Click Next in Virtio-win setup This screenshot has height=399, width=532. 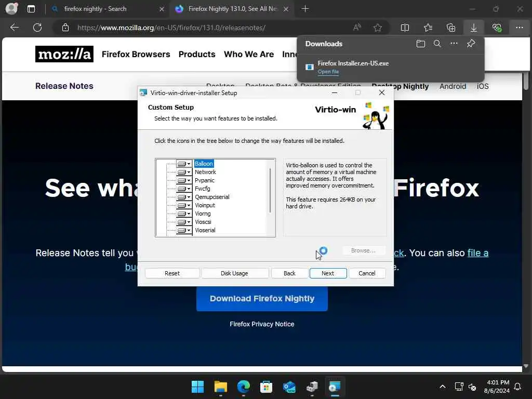click(x=328, y=273)
